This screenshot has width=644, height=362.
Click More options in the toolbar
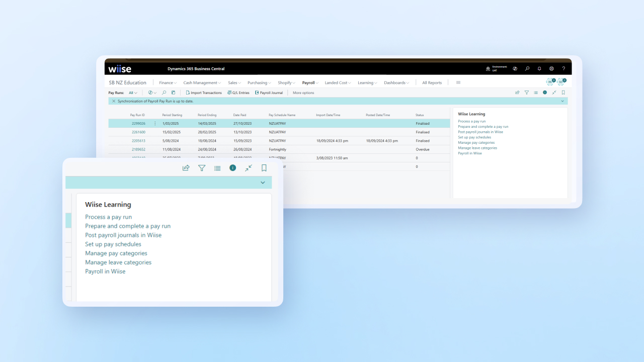[x=303, y=93]
